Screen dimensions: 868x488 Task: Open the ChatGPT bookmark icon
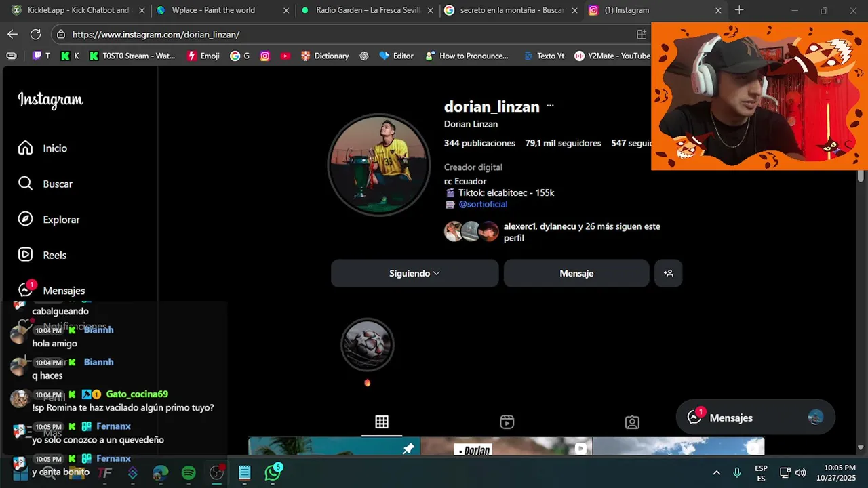[x=364, y=56]
